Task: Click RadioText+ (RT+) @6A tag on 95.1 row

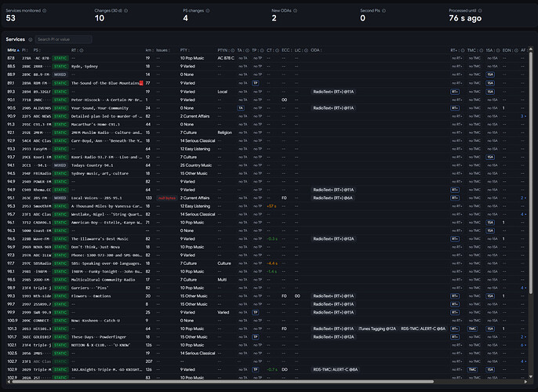Action: 333,198
